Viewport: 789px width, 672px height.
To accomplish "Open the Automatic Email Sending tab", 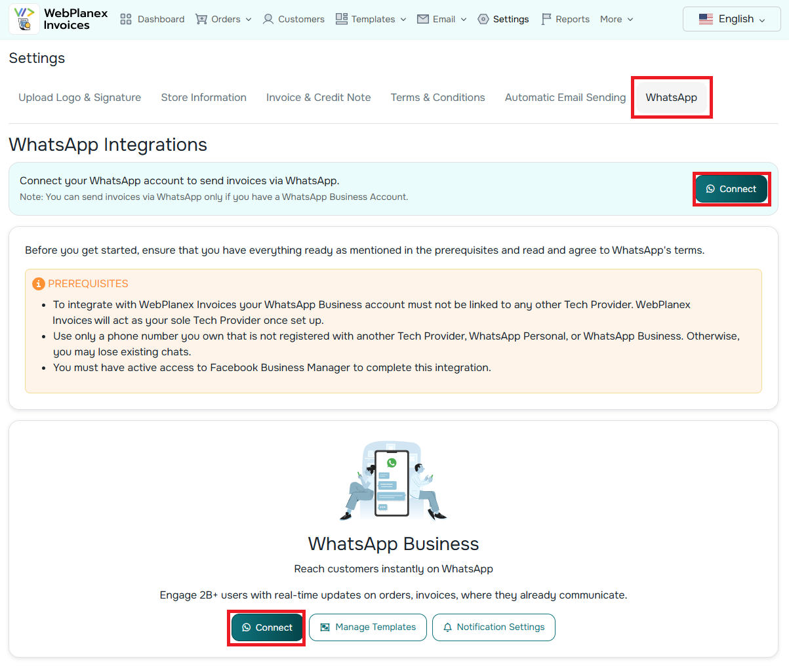I will 565,98.
